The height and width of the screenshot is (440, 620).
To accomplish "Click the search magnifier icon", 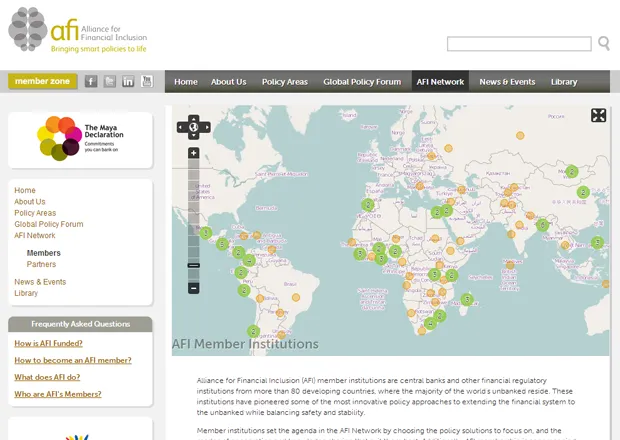I will [x=604, y=43].
